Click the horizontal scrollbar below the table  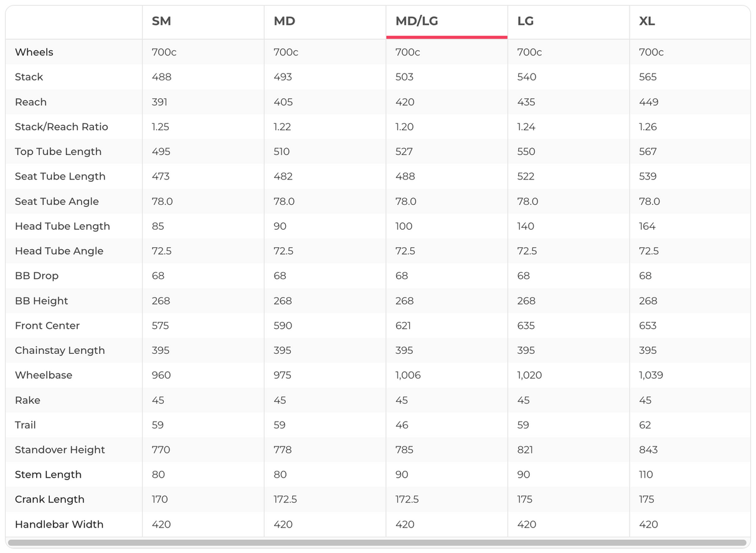(x=377, y=543)
